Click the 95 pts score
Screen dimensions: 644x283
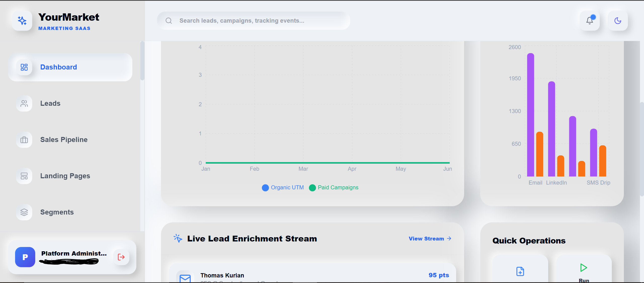click(x=439, y=275)
